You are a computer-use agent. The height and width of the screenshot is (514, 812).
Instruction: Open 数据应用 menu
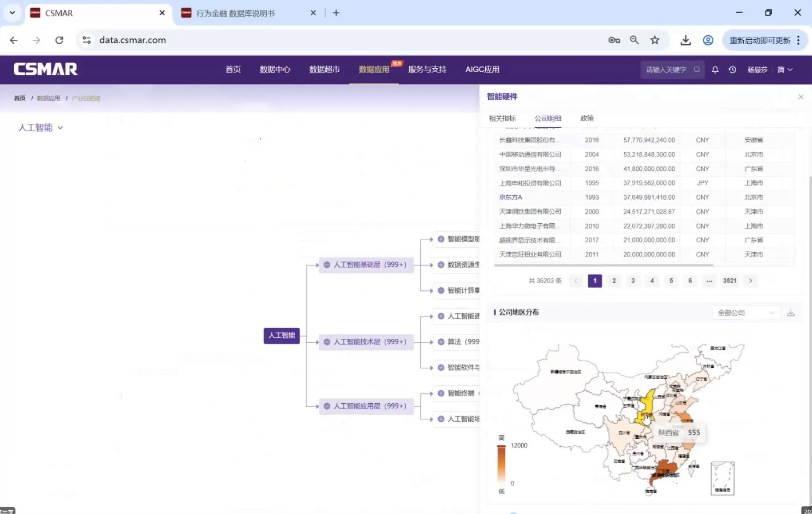coord(374,69)
